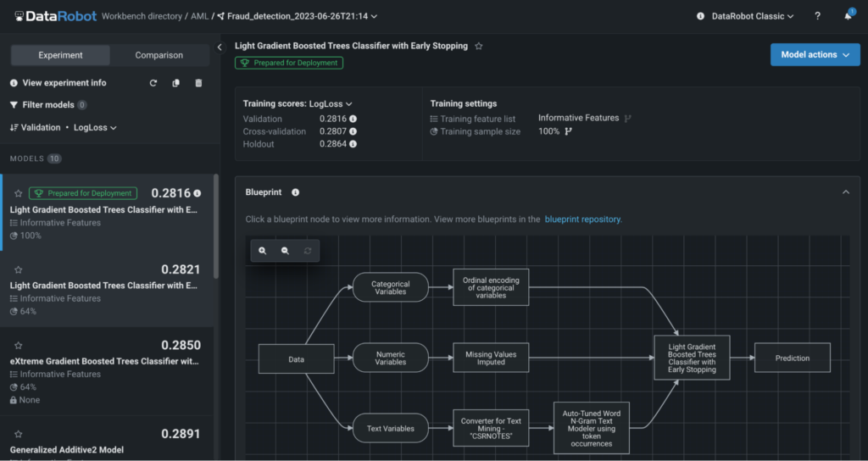Select the Experiment tab
The height and width of the screenshot is (461, 868).
[60, 55]
